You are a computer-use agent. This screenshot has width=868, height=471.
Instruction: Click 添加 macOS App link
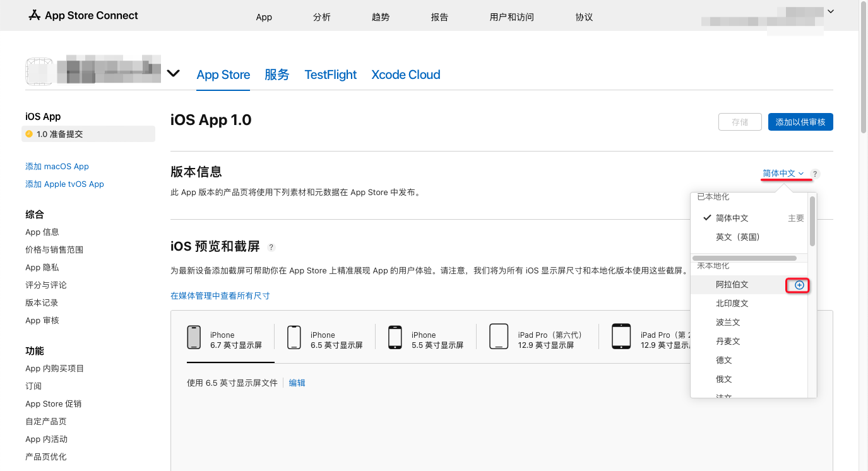[57, 167]
